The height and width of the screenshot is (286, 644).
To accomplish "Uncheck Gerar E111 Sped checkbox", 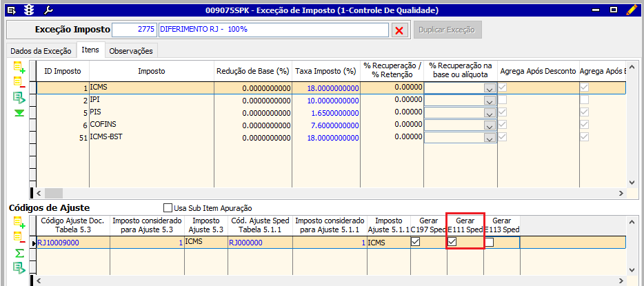I will [452, 243].
